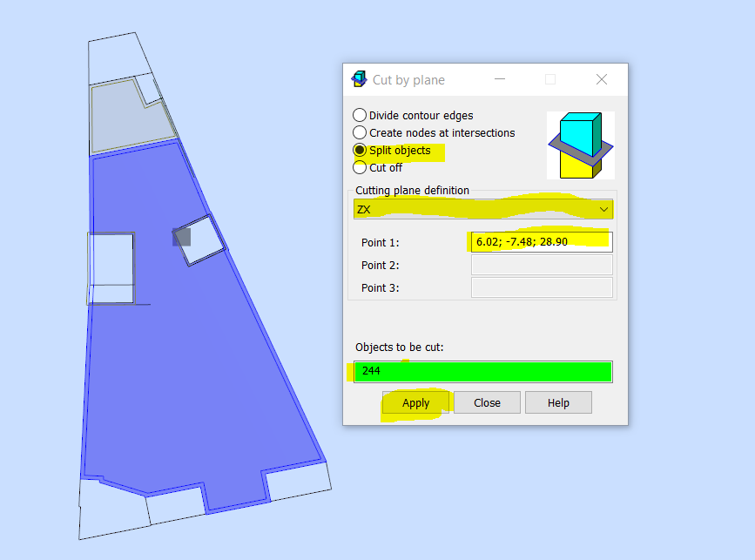Select the Point 2 input box

tap(541, 265)
